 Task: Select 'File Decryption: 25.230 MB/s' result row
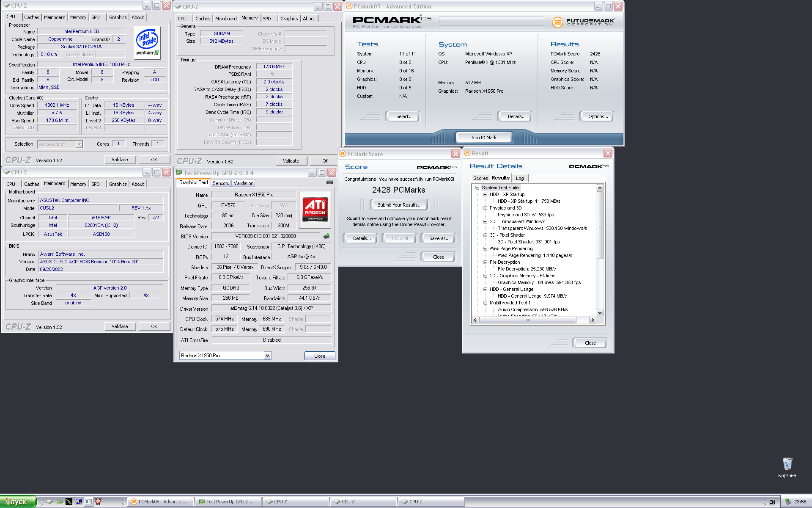tap(527, 269)
